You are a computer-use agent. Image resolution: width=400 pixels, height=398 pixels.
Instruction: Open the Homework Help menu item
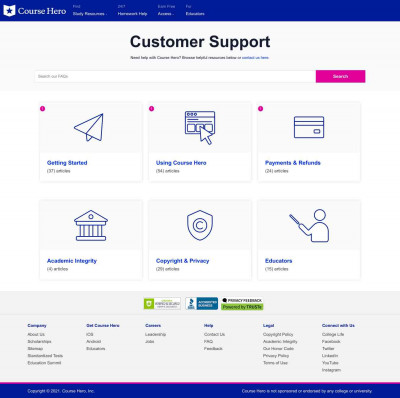click(x=132, y=14)
